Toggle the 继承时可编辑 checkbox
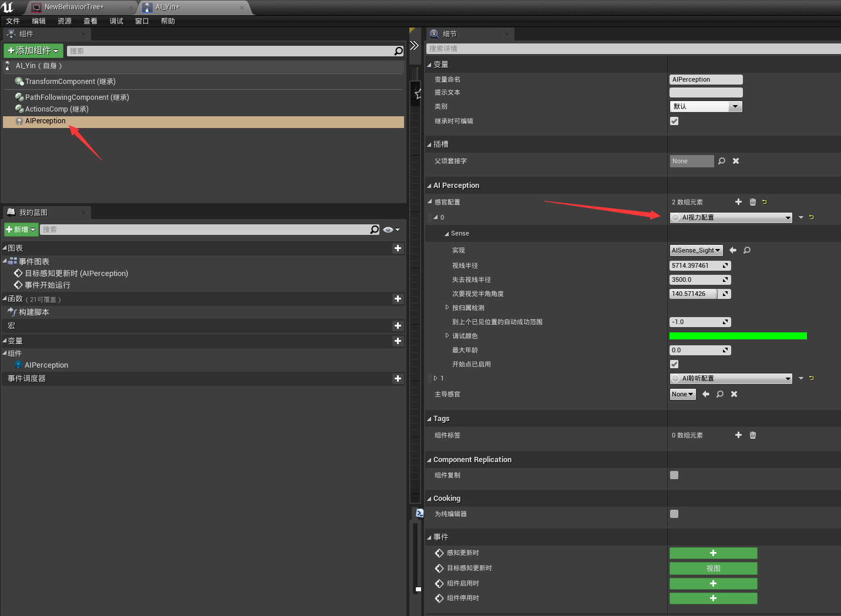Image resolution: width=841 pixels, height=616 pixels. tap(674, 121)
